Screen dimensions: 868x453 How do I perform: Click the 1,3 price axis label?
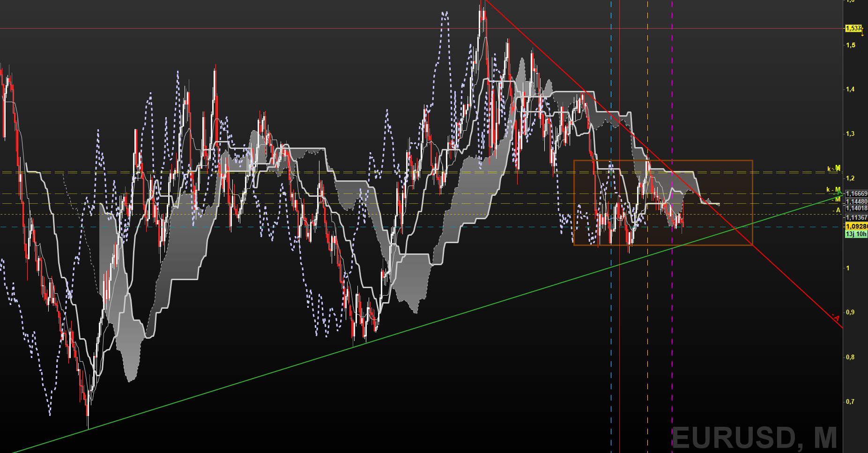click(851, 134)
